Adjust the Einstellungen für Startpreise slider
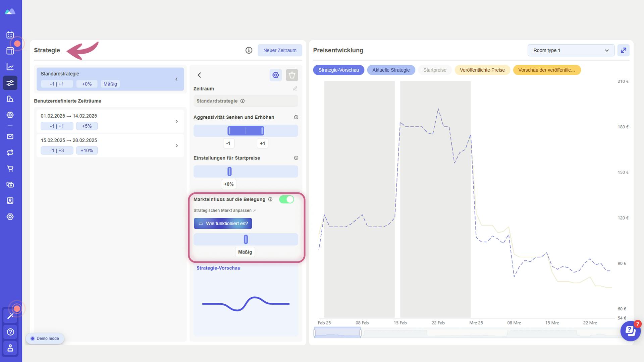 [x=229, y=172]
